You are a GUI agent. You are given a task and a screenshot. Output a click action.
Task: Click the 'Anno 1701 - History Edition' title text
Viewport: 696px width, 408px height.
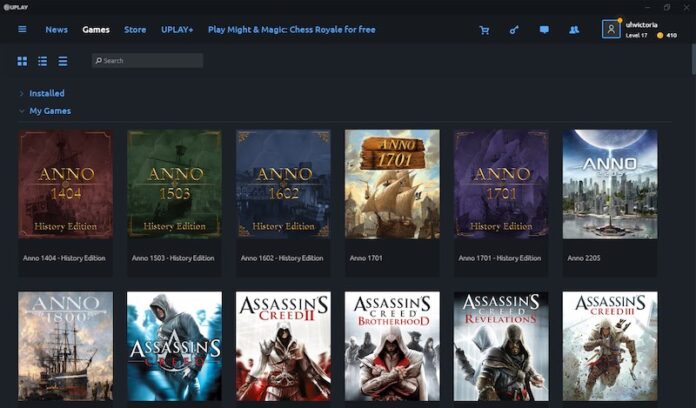click(x=500, y=258)
